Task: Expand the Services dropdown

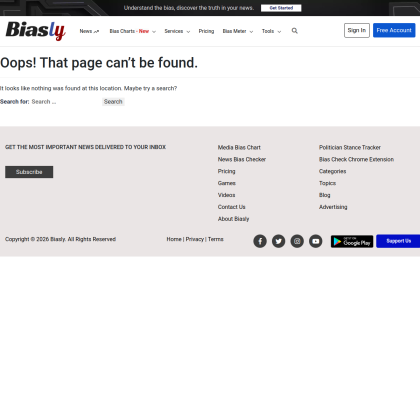Action: point(177,31)
